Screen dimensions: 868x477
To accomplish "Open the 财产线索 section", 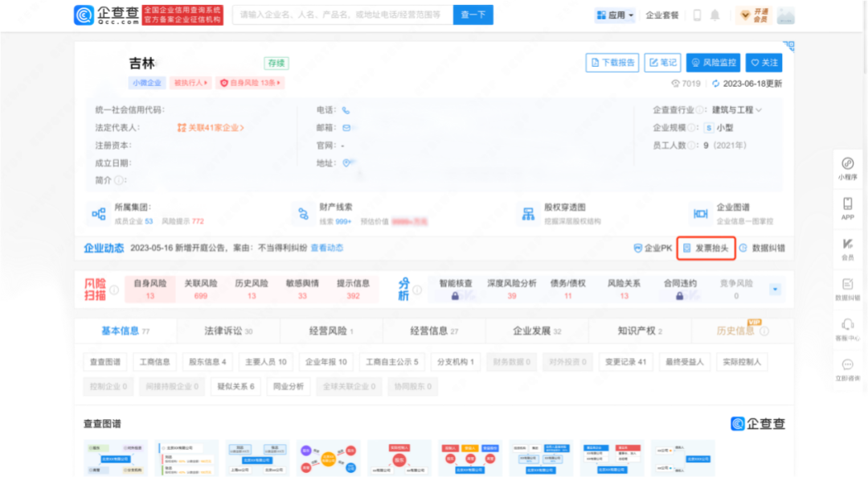I will pos(360,214).
